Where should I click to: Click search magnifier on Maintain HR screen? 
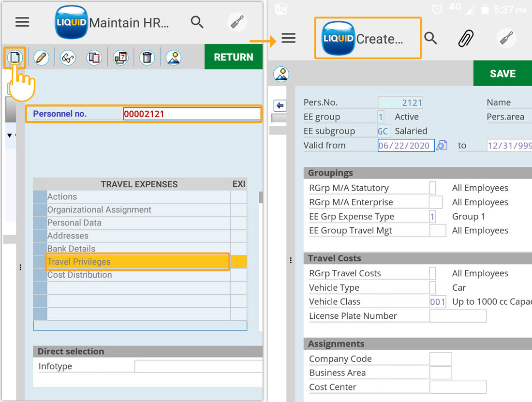click(x=197, y=22)
